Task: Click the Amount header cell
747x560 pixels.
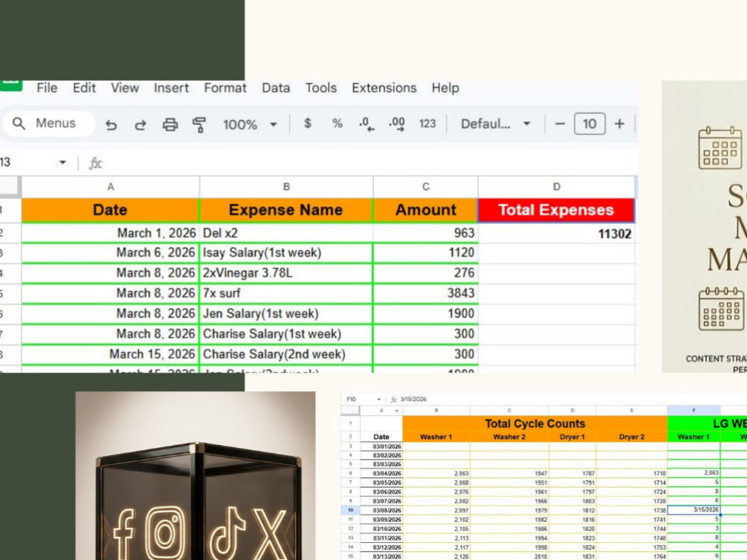Action: (426, 210)
